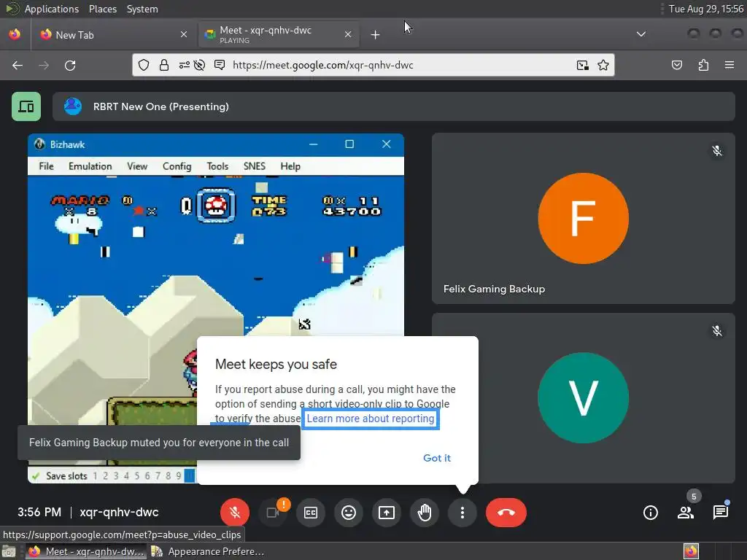Viewport: 747px width, 560px height.
Task: Click the Felix muted you notification toast
Action: tap(158, 443)
